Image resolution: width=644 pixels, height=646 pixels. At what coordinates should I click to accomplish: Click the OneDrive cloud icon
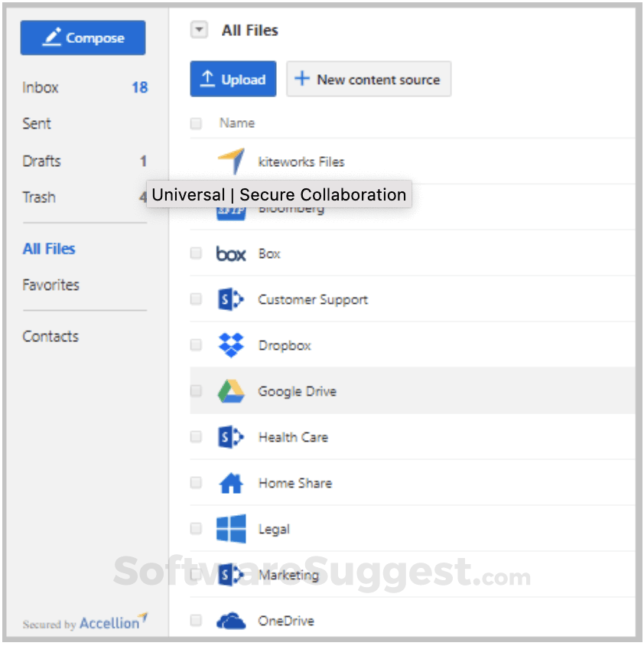pos(231,621)
